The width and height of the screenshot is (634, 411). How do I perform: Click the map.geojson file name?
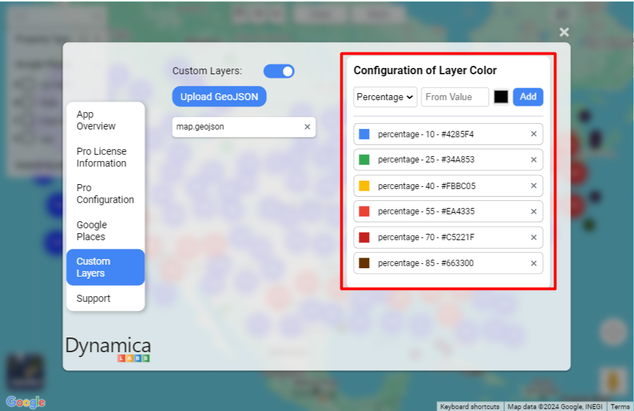(x=200, y=127)
